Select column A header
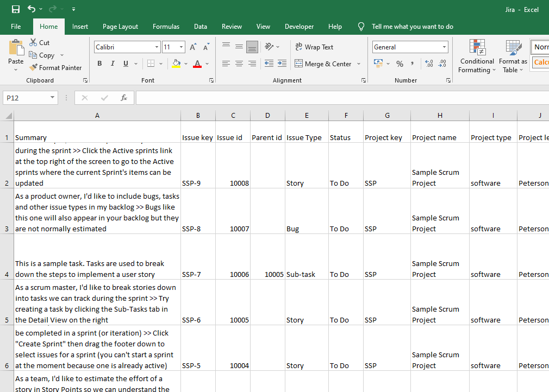 (97, 116)
